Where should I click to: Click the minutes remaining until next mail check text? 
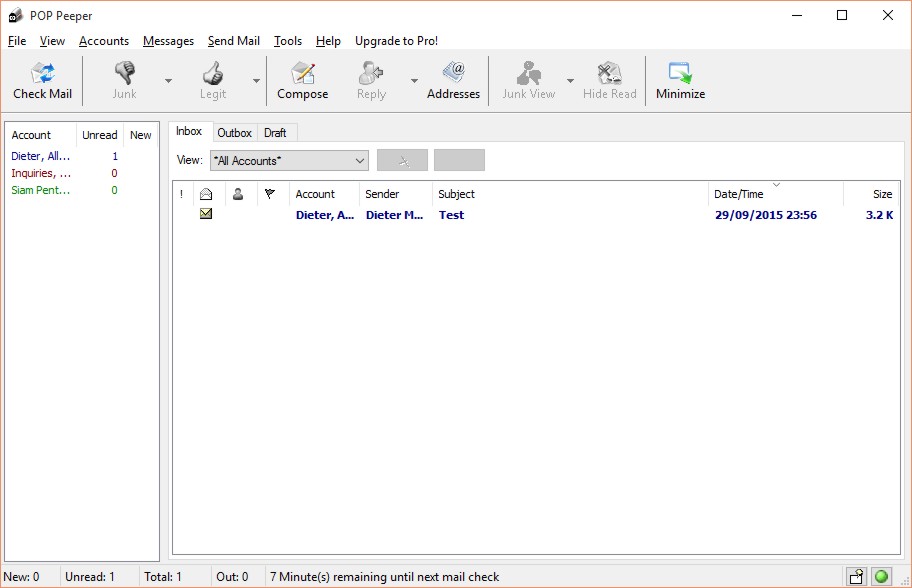(384, 577)
